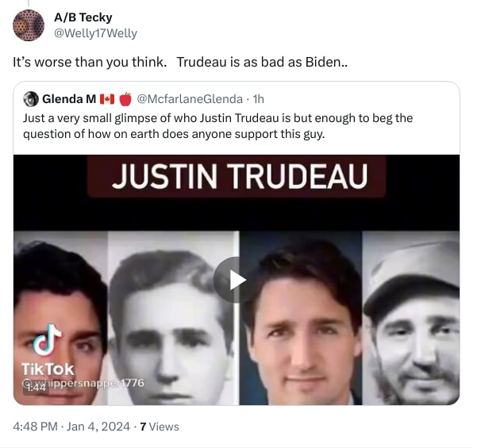The height and width of the screenshot is (448, 485).
Task: Click the Canadian flag emoji
Action: point(107,99)
